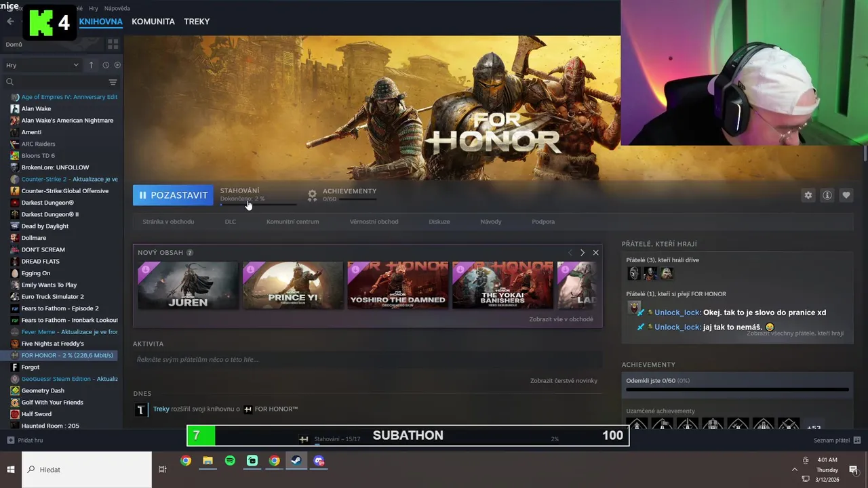Open Seznam přátel friends list
Screen dimensions: 868x488
pyautogui.click(x=837, y=441)
